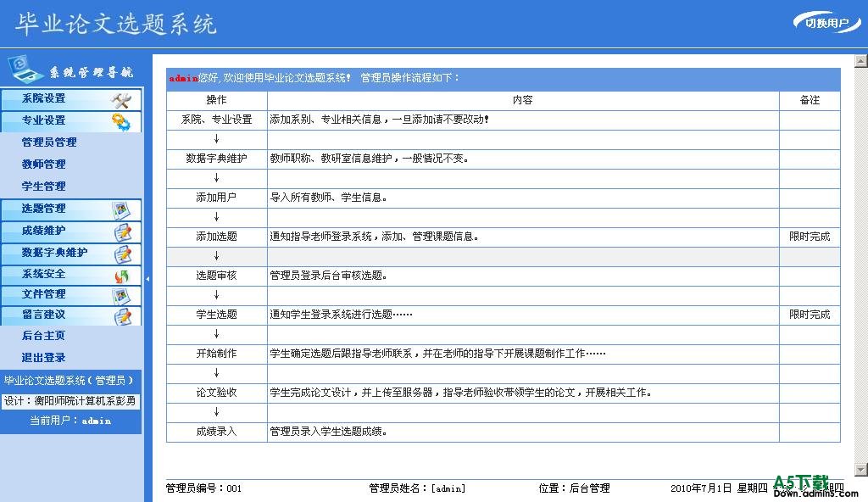This screenshot has width=868, height=502.
Task: Click the 开始制作 table cell
Action: pos(216,354)
